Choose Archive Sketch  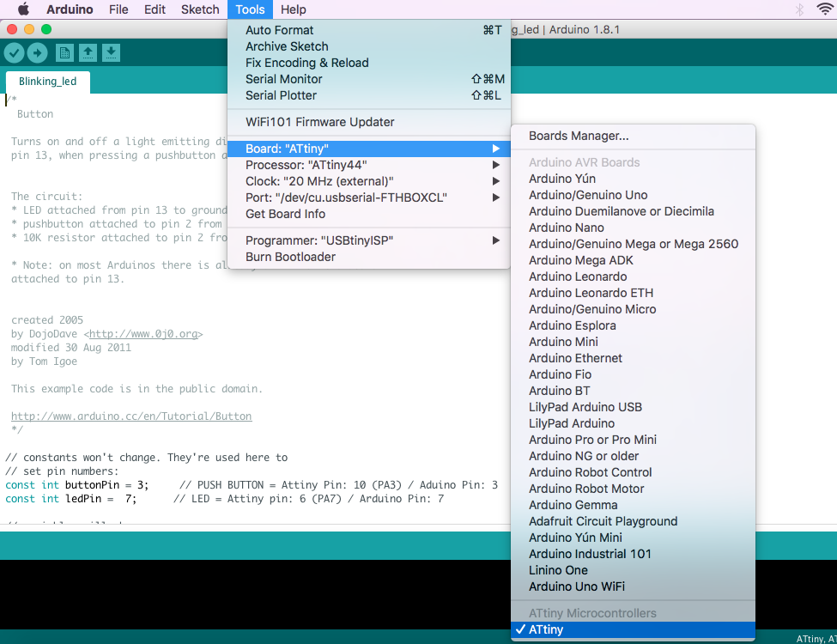tap(369, 46)
